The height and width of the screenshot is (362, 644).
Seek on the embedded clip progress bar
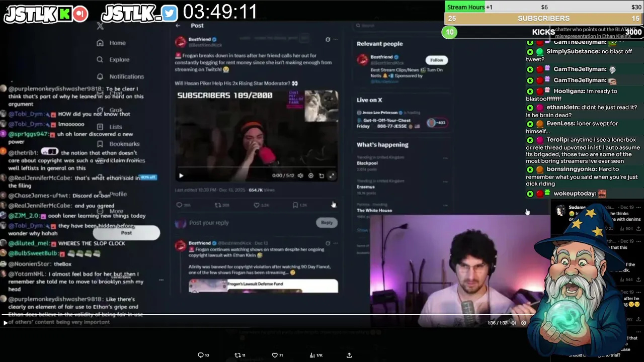coord(257,167)
